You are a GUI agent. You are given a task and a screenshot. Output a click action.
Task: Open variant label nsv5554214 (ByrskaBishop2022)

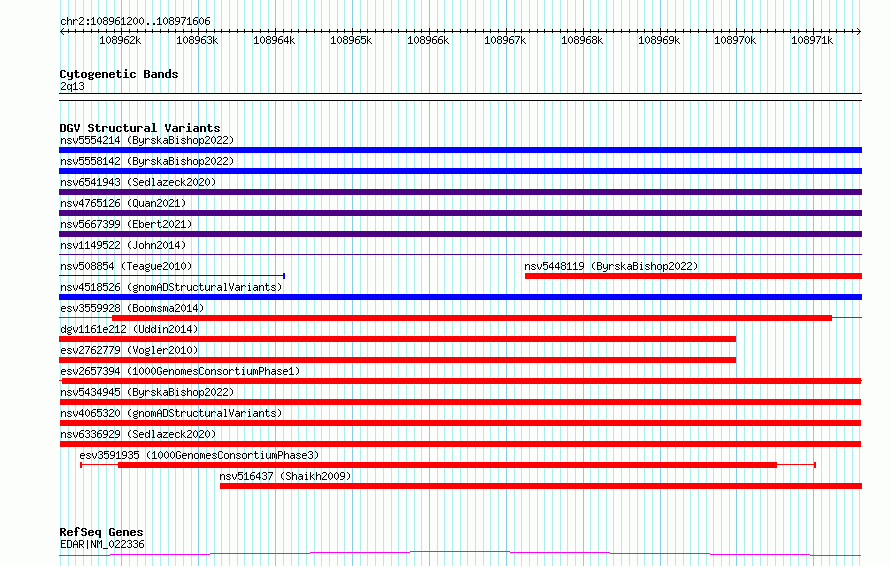147,140
